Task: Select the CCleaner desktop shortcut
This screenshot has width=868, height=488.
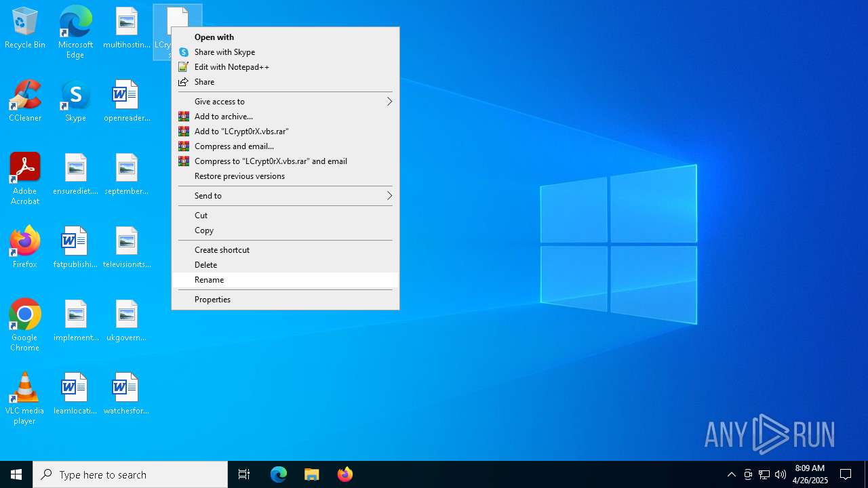Action: (25, 102)
